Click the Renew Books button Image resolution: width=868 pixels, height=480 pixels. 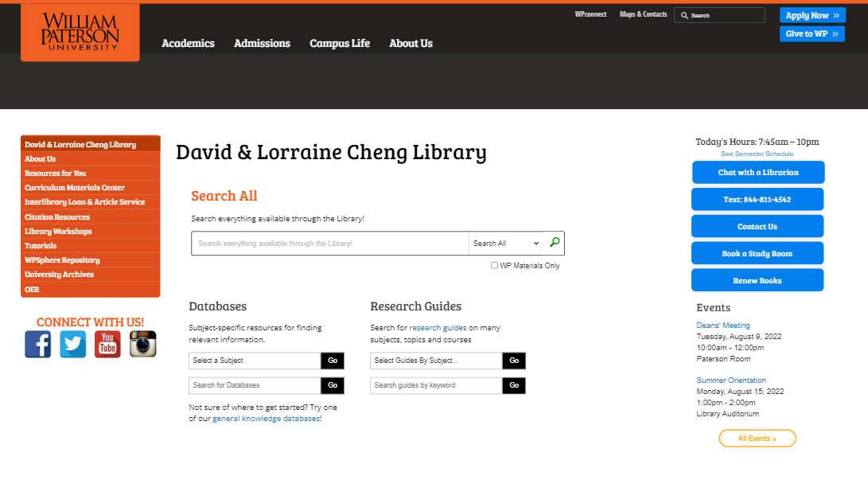757,281
